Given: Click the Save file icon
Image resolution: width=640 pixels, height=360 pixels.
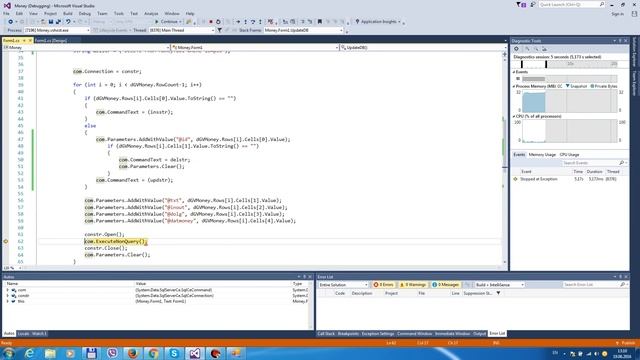Looking at the screenshot, I should 51,22.
